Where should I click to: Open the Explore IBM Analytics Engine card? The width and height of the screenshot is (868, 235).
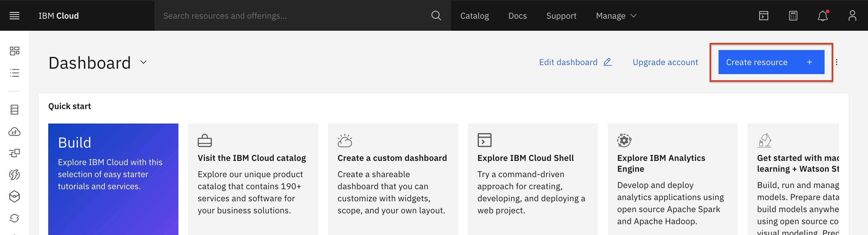[x=672, y=179]
